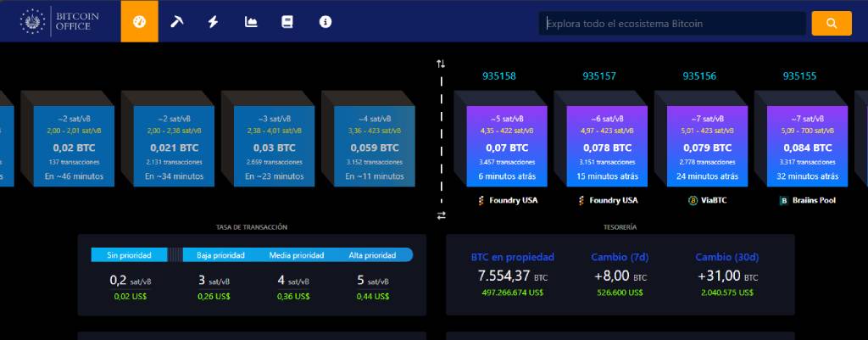The width and height of the screenshot is (868, 340).
Task: Select the 0,079 BTC ViaBTC block
Action: click(707, 146)
